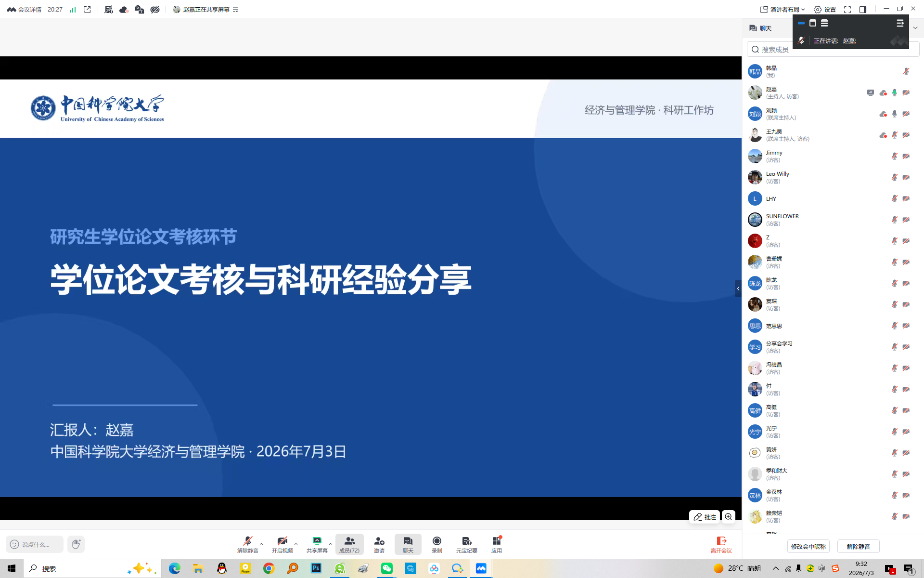The image size is (924, 578).
Task: Select the stacked list view in floating panel
Action: pos(824,23)
